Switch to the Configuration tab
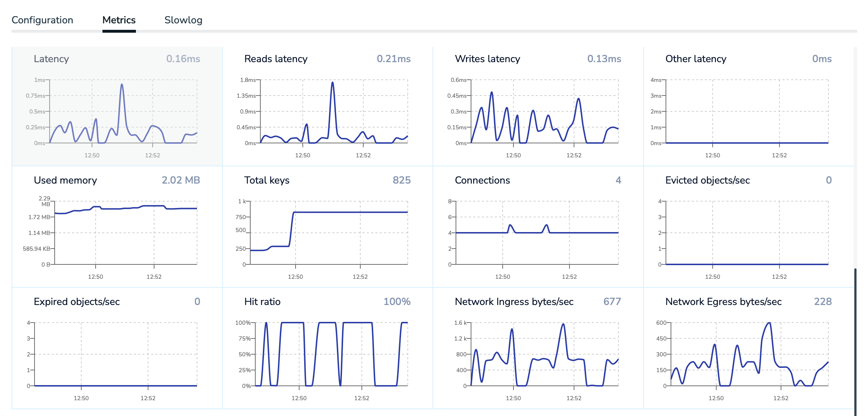Viewport: 868px width, 416px height. [x=42, y=20]
